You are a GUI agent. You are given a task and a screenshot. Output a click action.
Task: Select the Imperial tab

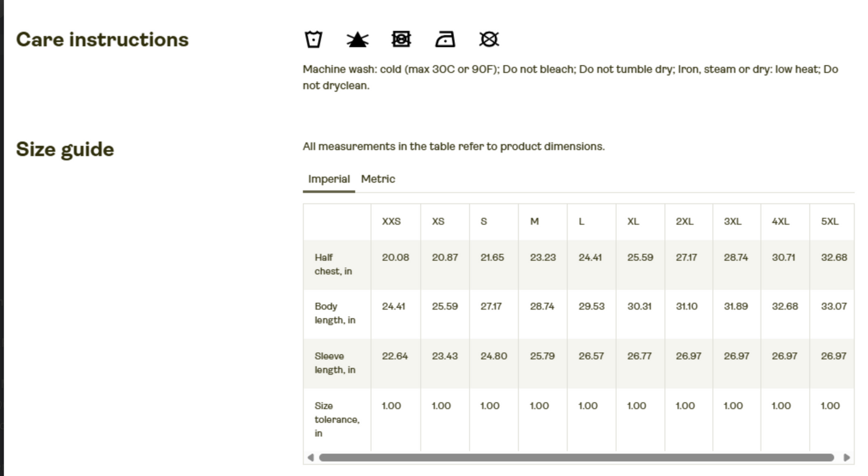(329, 179)
